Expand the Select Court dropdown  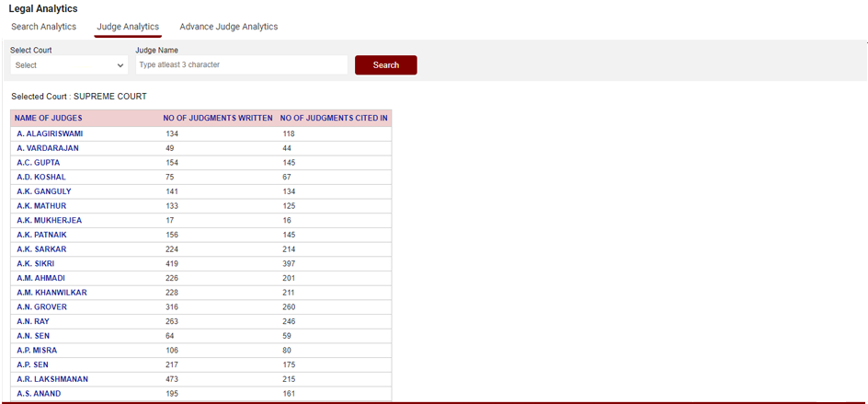70,65
